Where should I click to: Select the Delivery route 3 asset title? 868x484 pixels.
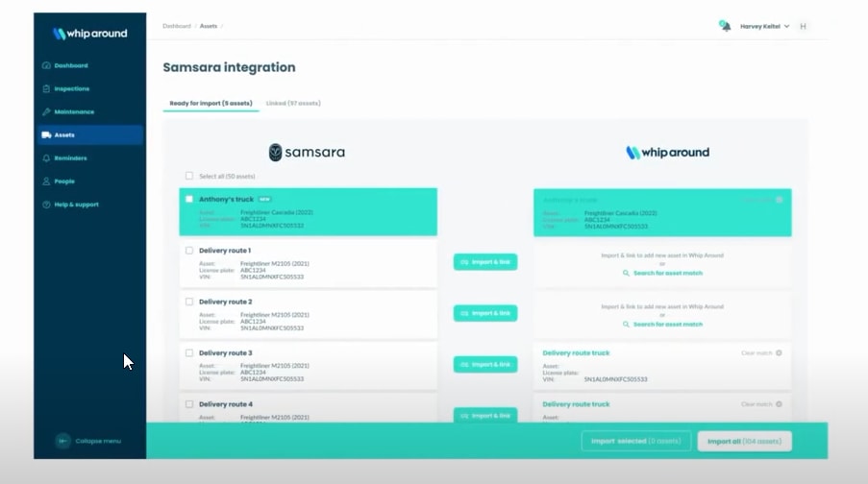[x=225, y=352]
